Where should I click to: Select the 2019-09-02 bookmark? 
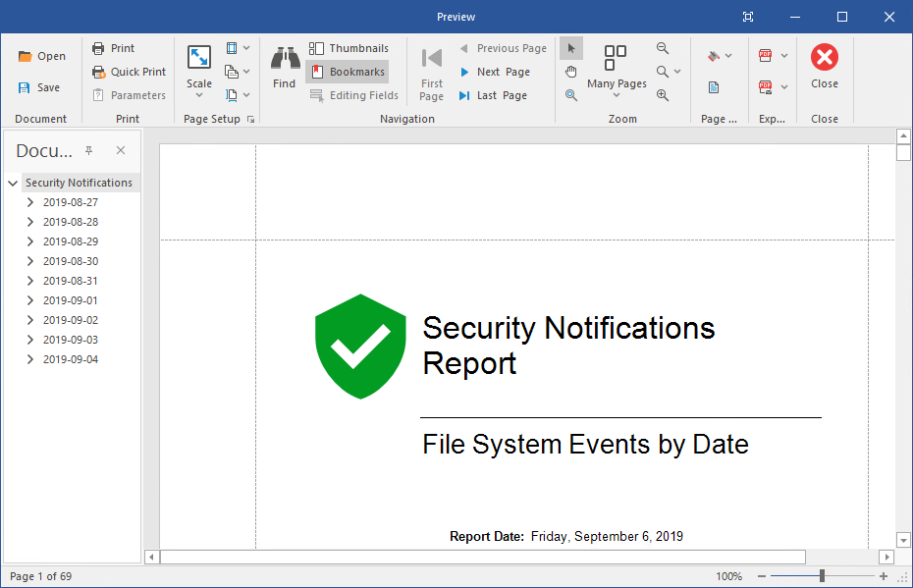pos(71,320)
